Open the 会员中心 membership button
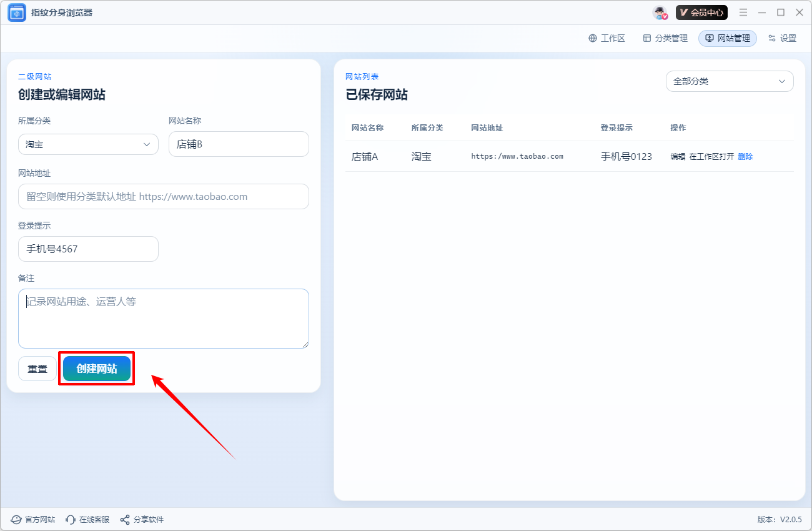812x531 pixels. coord(701,12)
